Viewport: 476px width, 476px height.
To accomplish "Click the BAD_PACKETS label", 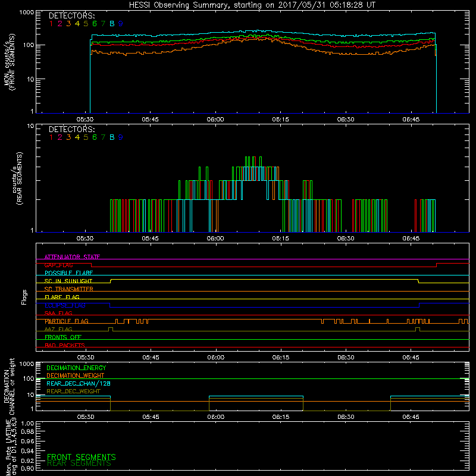I will 65,345.
